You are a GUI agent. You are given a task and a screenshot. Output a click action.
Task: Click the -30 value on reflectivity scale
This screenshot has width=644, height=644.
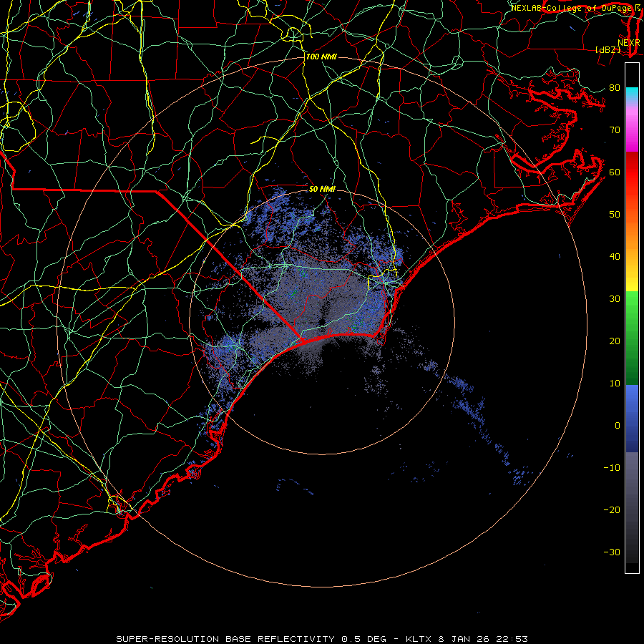tap(612, 552)
